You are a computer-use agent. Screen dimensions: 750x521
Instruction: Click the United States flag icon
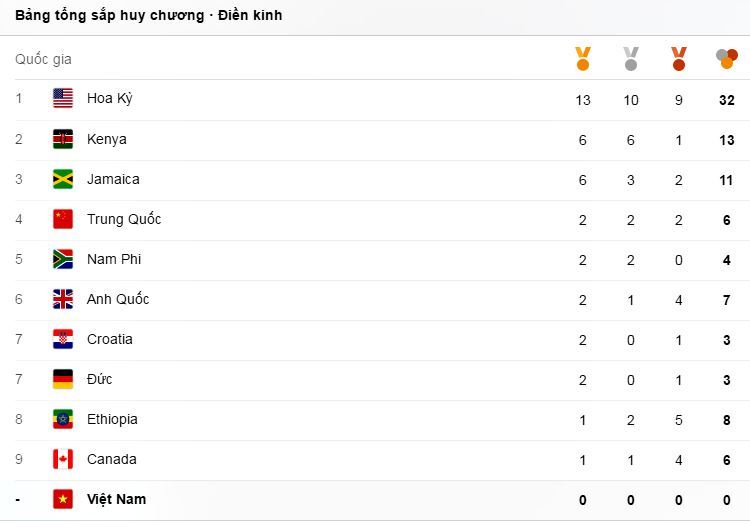pos(63,99)
